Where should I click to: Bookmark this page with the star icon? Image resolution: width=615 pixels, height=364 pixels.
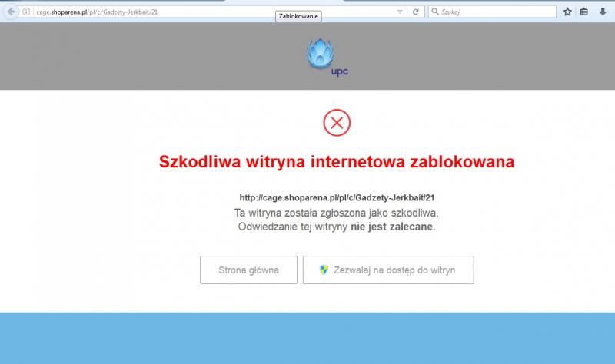click(567, 12)
